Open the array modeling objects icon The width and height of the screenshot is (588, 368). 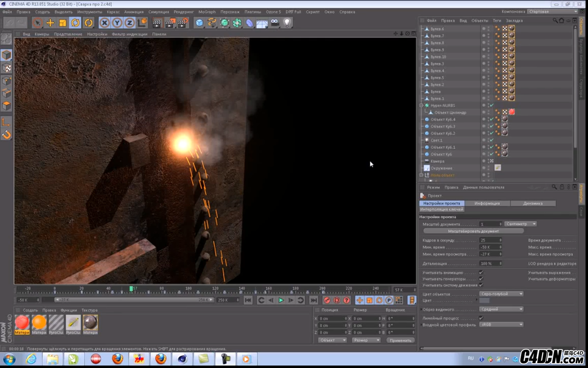[237, 23]
